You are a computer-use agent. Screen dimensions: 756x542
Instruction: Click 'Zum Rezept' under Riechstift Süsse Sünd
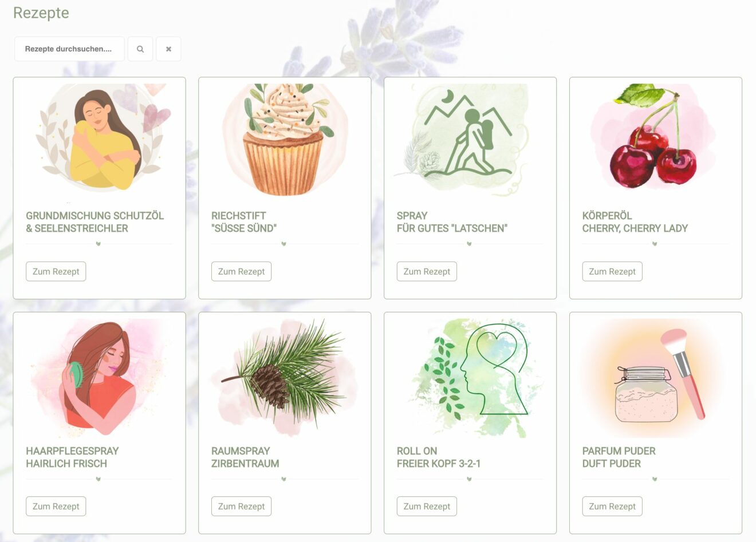point(241,271)
